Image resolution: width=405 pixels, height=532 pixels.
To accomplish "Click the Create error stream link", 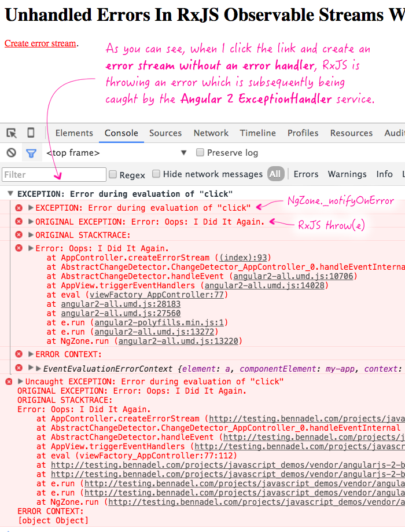I will coord(40,43).
